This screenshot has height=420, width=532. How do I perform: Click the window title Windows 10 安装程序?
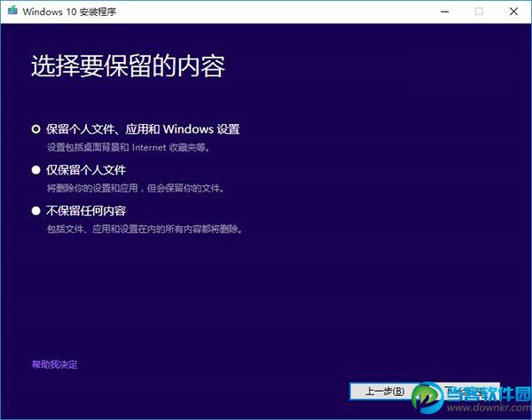pyautogui.click(x=69, y=12)
